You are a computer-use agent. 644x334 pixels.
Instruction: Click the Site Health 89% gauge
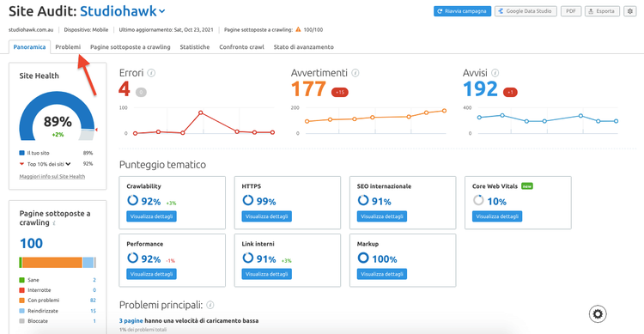click(x=57, y=117)
